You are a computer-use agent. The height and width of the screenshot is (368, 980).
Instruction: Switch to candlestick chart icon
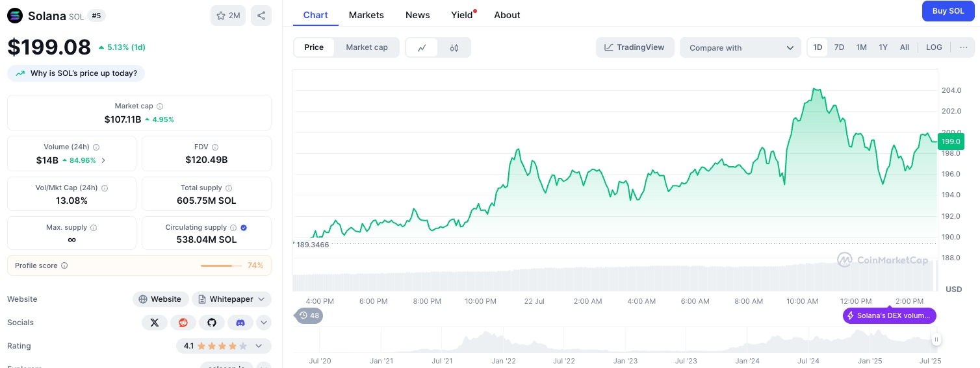click(454, 47)
